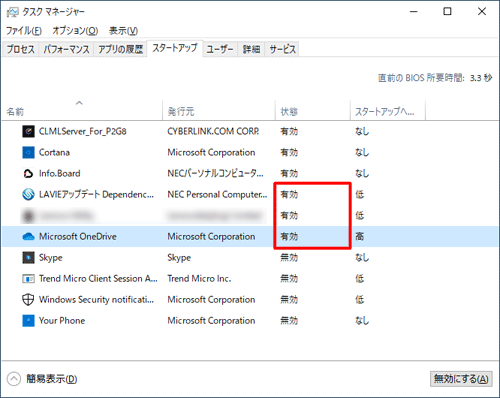The image size is (500, 398).
Task: Click the Trend Micro Inc. publisher cell
Action: click(199, 279)
